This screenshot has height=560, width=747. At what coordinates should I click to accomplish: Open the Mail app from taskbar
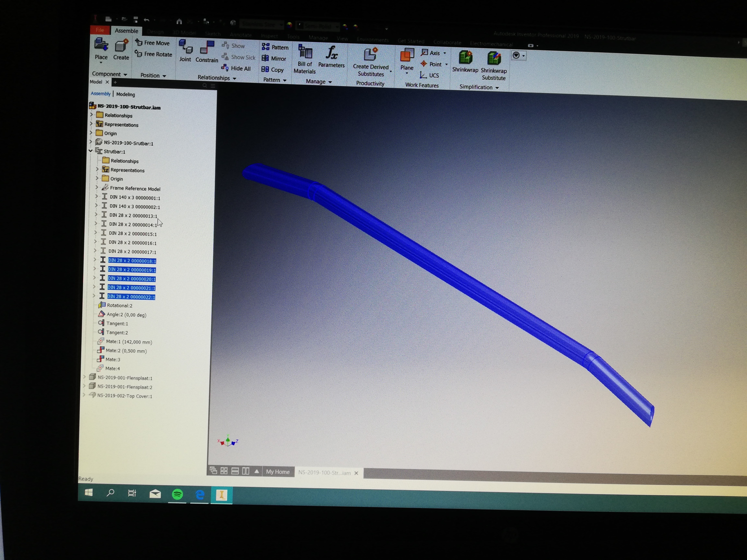pyautogui.click(x=155, y=494)
